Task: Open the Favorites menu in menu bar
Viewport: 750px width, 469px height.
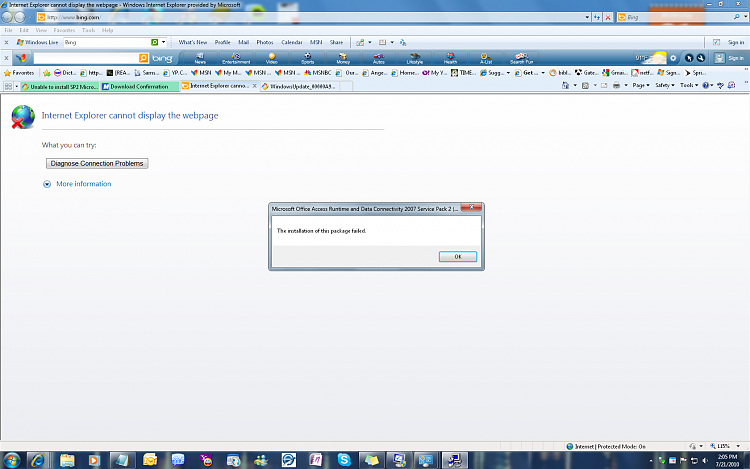Action: coord(64,30)
